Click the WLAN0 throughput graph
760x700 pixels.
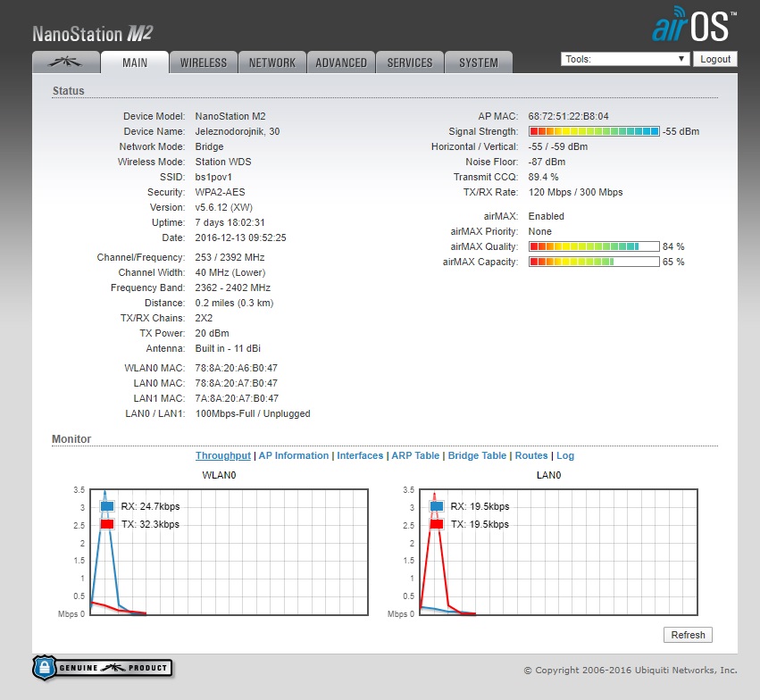point(230,553)
